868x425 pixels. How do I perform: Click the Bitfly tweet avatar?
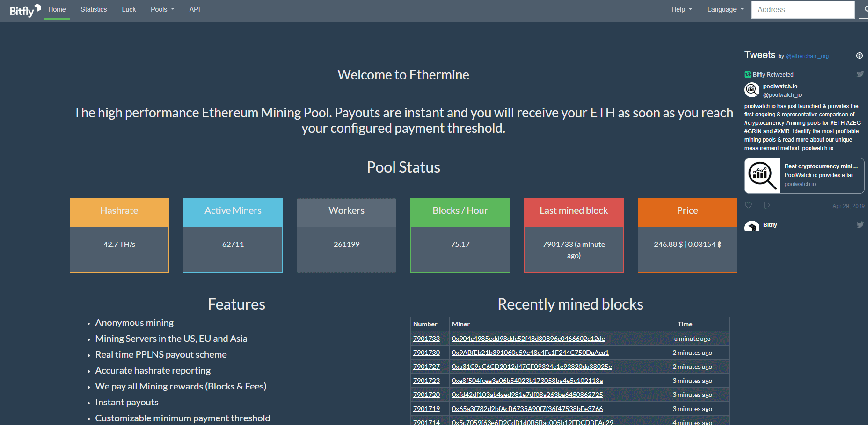752,226
